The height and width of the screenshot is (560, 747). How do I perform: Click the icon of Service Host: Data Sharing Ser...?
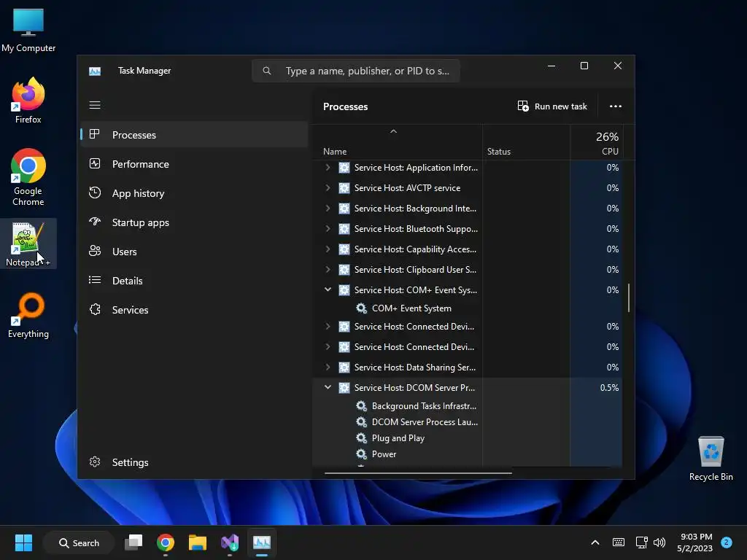[x=344, y=367]
